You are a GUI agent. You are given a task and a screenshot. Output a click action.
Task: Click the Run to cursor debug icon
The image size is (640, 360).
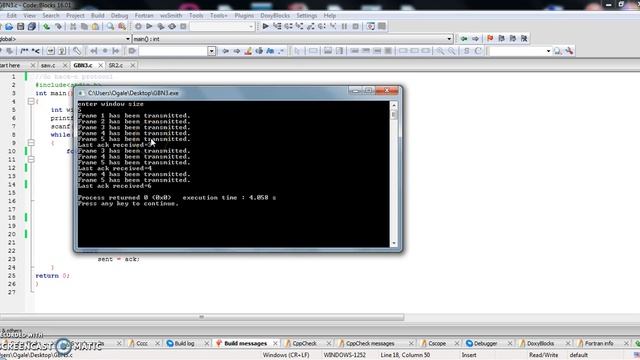coord(277,27)
